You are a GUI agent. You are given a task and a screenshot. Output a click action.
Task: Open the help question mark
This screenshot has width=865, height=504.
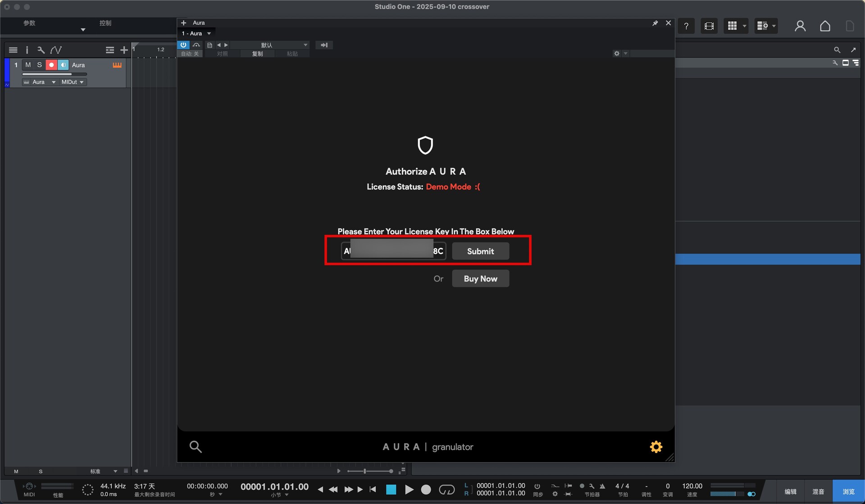[686, 26]
